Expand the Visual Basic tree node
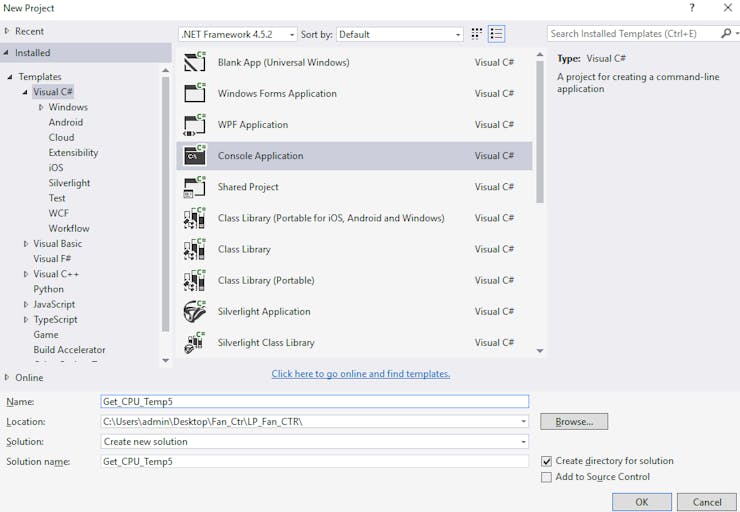This screenshot has height=512, width=740. 26,244
